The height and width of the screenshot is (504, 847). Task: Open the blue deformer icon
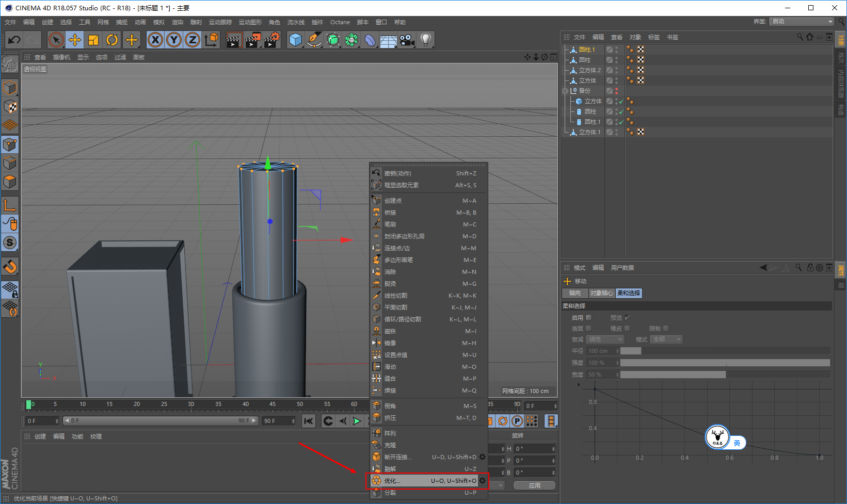click(x=370, y=40)
